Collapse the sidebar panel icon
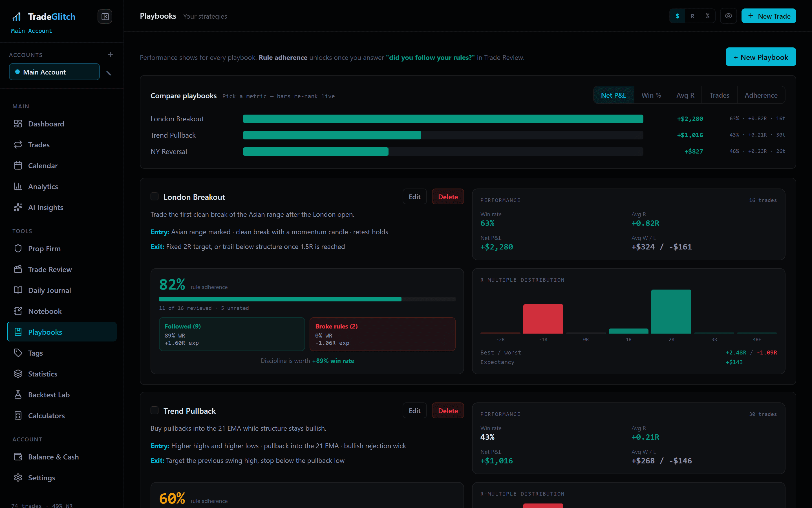This screenshot has height=508, width=812. (x=105, y=16)
